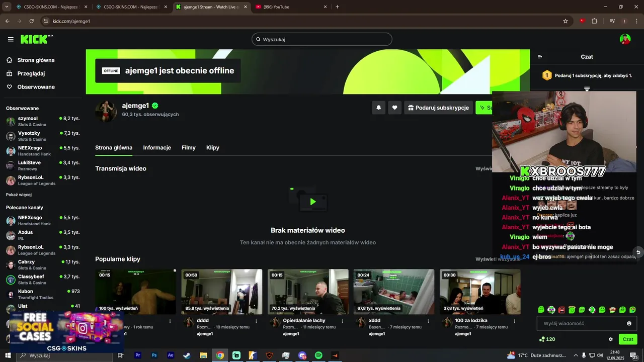Open szymool channel in followed list
The image size is (644, 362).
(x=43, y=121)
